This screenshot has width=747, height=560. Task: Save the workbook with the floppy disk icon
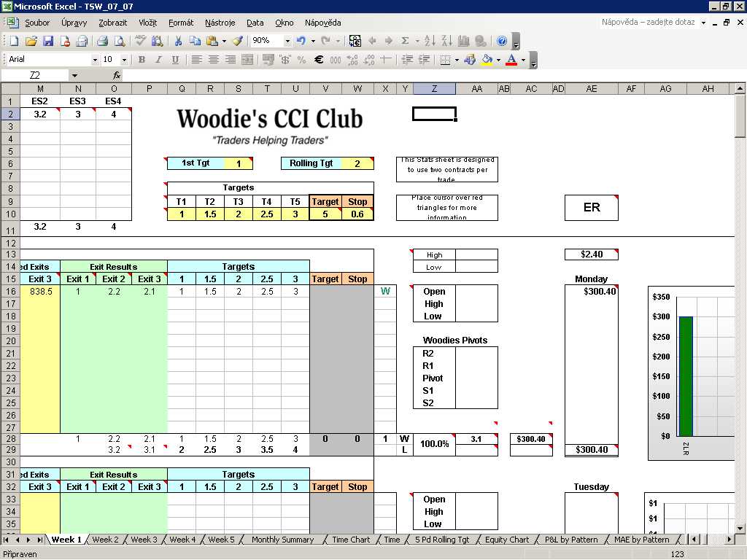click(x=48, y=41)
